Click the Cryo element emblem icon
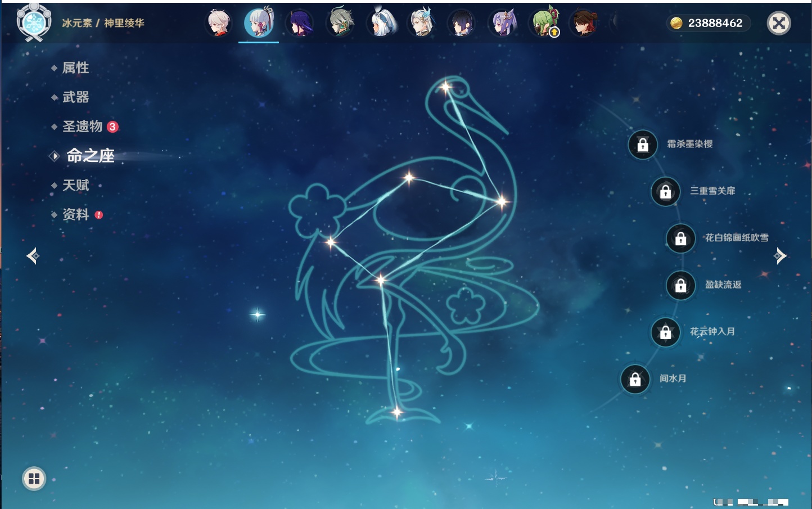 coord(34,23)
